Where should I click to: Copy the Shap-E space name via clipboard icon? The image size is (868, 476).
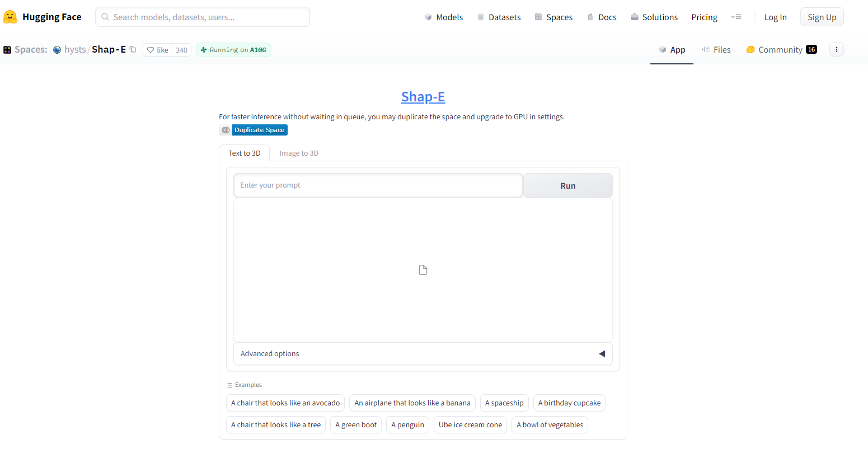(x=132, y=49)
